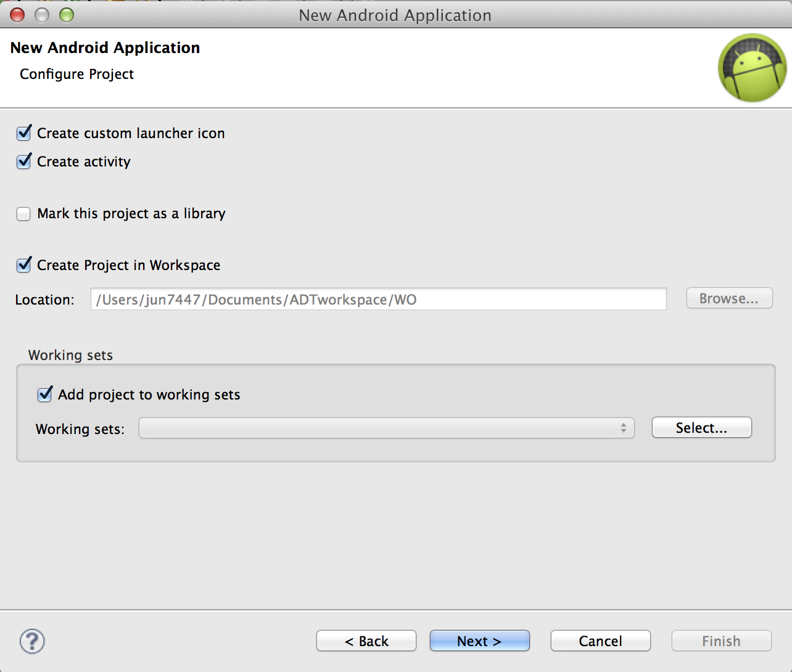Click the Finish button
Viewport: 792px width, 672px height.
point(721,641)
